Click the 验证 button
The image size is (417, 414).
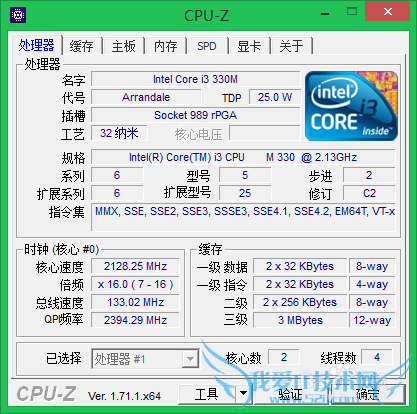(292, 394)
